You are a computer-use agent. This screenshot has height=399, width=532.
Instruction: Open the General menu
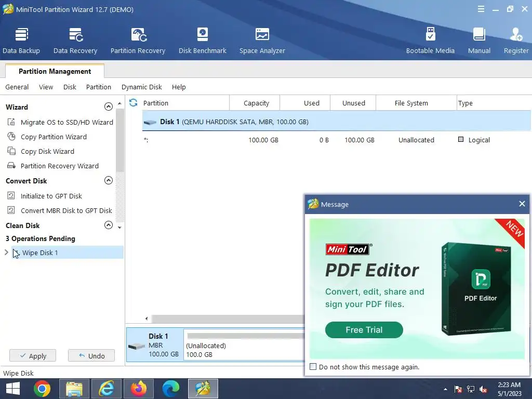[17, 87]
